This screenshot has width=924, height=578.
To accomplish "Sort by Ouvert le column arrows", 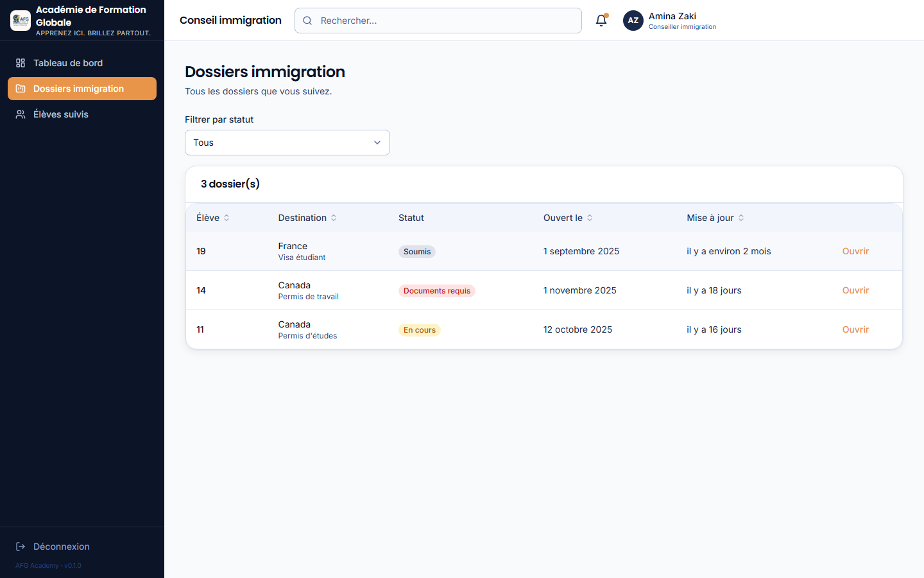I will coord(590,218).
